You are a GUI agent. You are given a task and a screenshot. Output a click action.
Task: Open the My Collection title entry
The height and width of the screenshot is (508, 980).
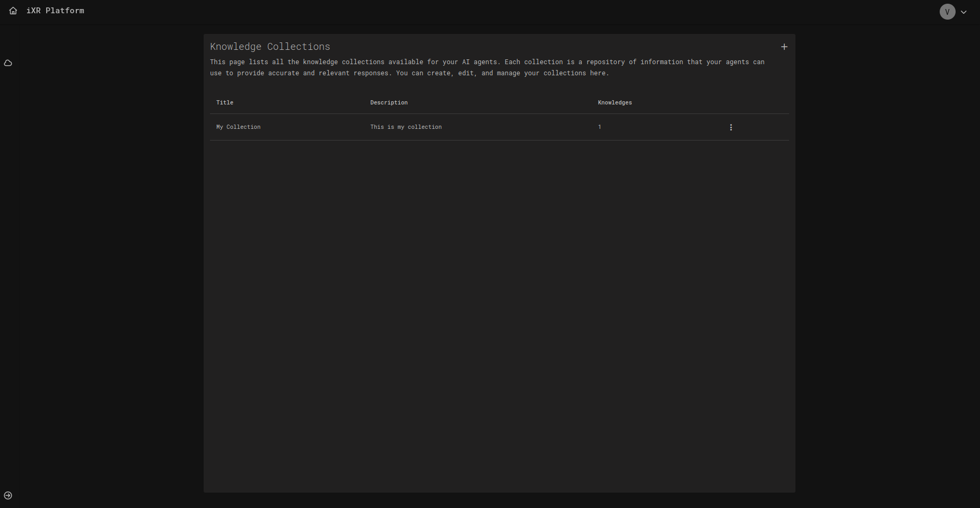point(238,127)
